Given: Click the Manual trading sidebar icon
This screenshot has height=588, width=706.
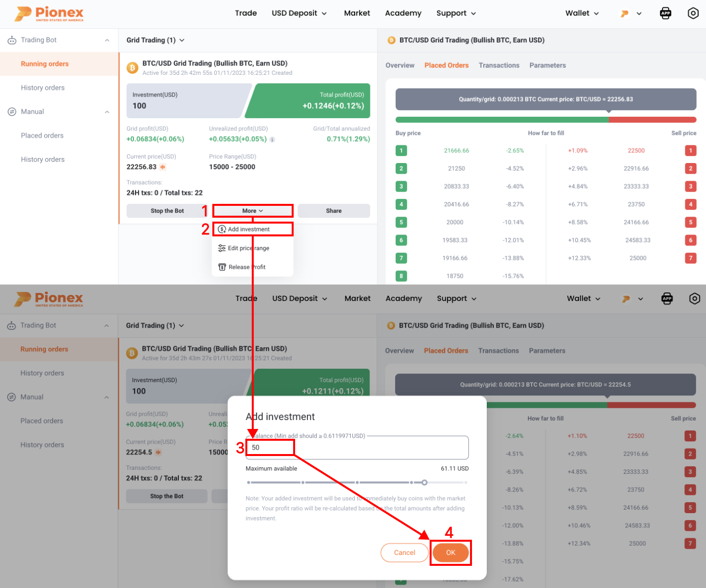Looking at the screenshot, I should 12,111.
